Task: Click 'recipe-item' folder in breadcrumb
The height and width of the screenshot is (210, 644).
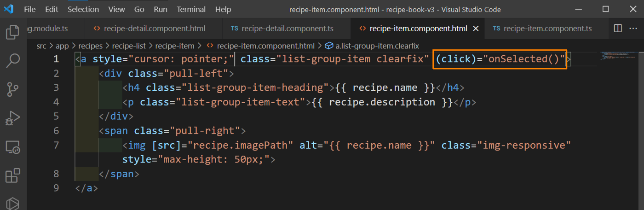Action: pyautogui.click(x=175, y=46)
